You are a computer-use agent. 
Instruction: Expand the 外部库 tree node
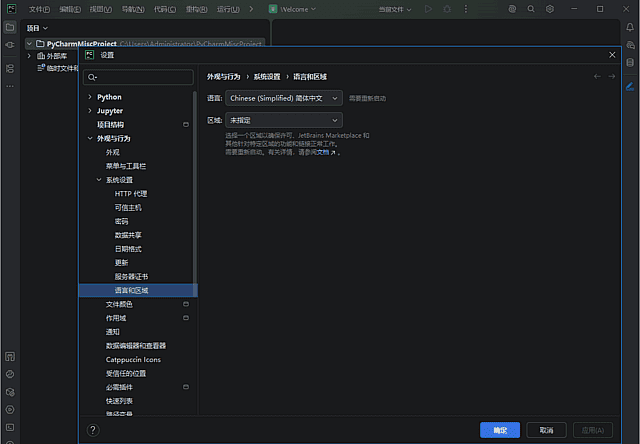tap(29, 56)
